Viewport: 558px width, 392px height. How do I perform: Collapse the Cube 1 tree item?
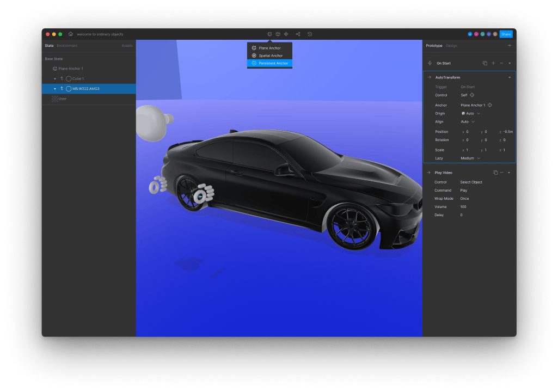click(x=55, y=79)
